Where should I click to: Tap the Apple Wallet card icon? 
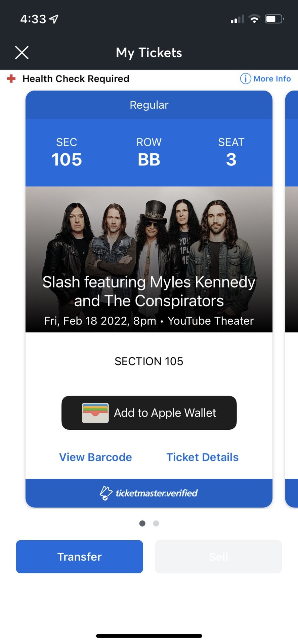[95, 413]
